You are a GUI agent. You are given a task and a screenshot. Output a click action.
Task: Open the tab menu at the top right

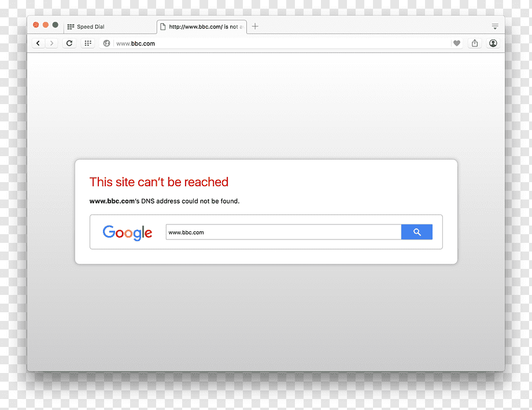[x=495, y=27]
